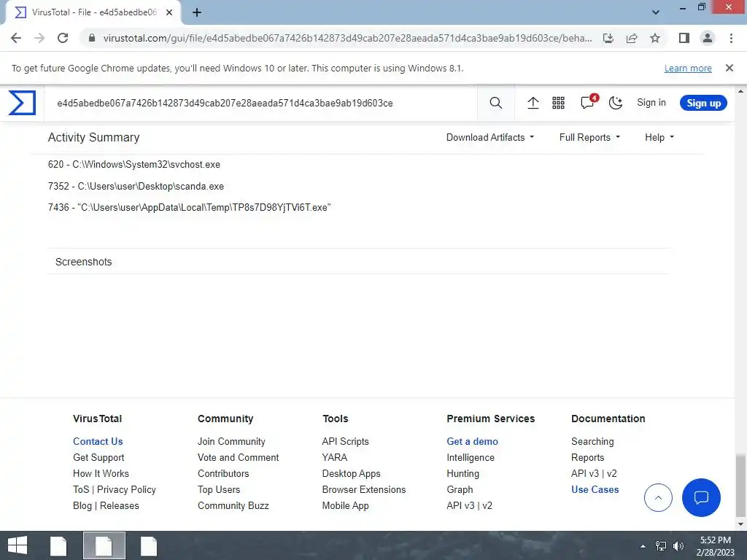Image resolution: width=747 pixels, height=560 pixels.
Task: Expand the Screenshots section
Action: (357, 262)
